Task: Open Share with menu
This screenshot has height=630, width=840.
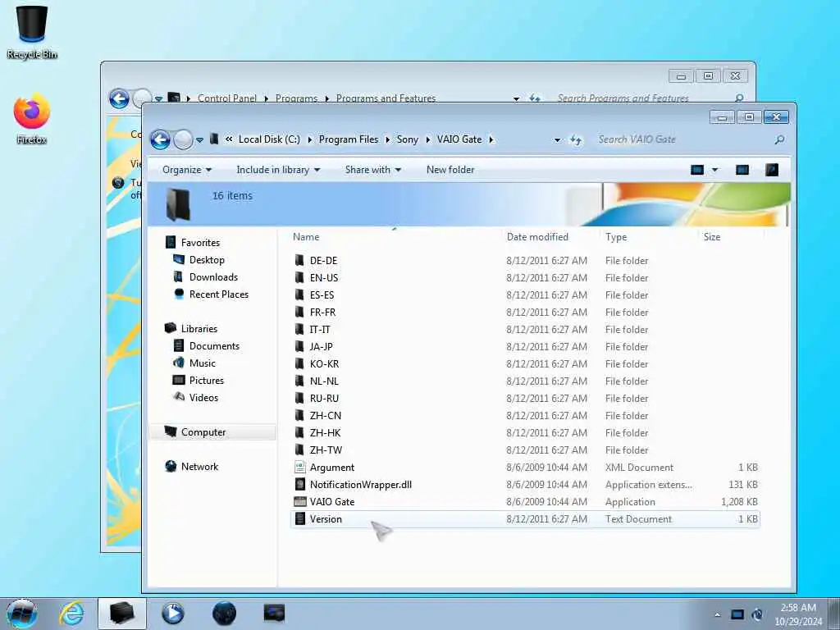Action: point(373,170)
